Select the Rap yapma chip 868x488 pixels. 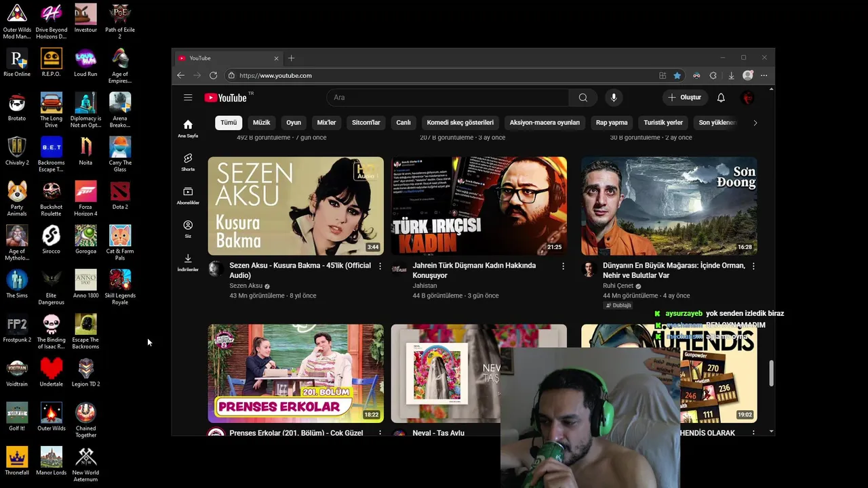612,123
